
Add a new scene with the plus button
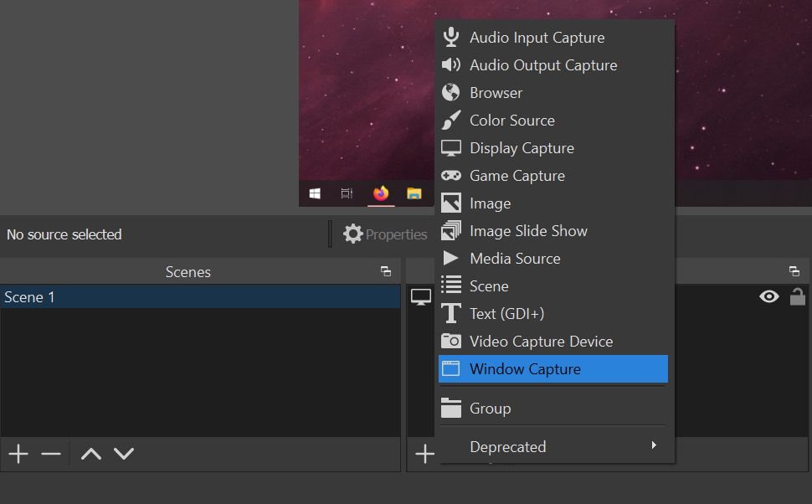[x=18, y=454]
